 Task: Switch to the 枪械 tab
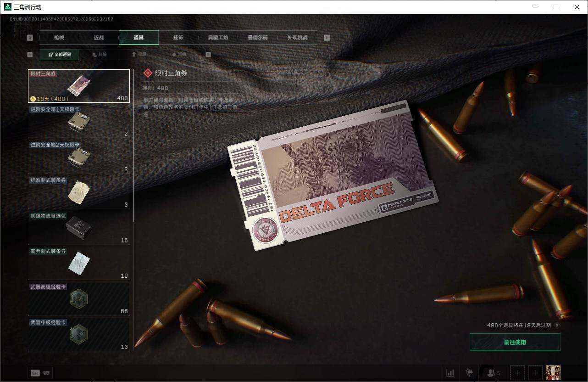59,38
